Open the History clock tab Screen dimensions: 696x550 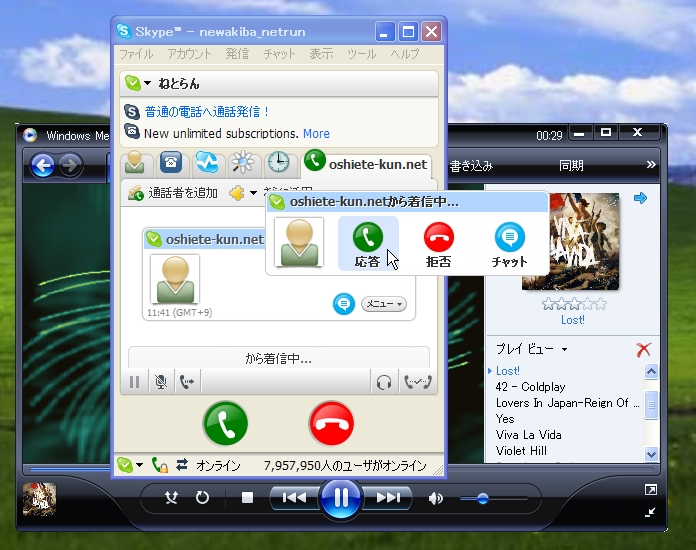279,163
